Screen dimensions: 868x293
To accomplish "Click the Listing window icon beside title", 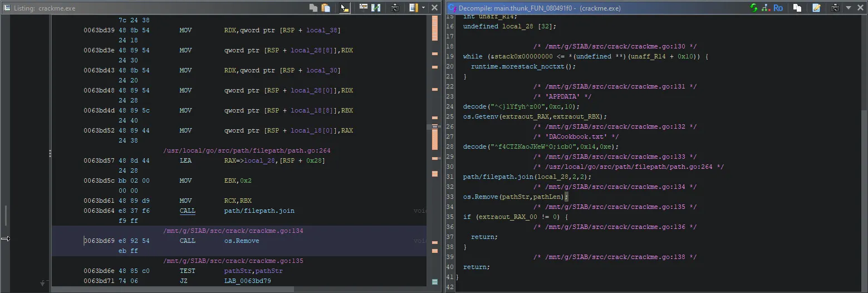I will 6,8.
